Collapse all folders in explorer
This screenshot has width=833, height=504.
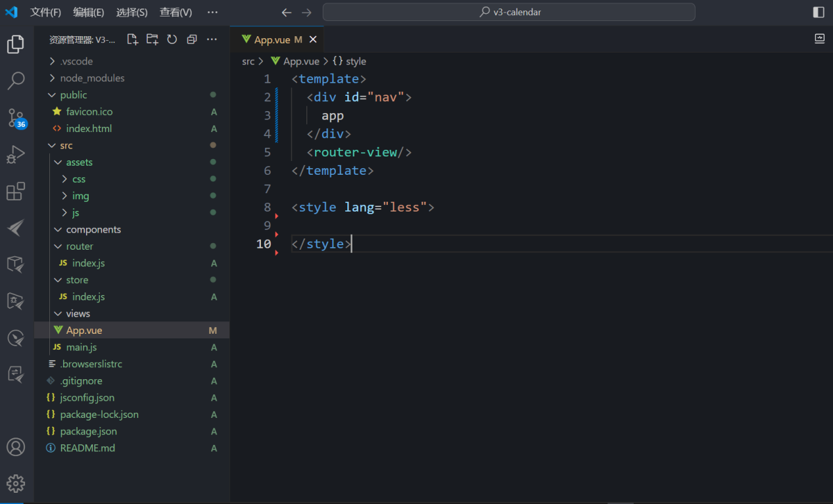(x=191, y=39)
